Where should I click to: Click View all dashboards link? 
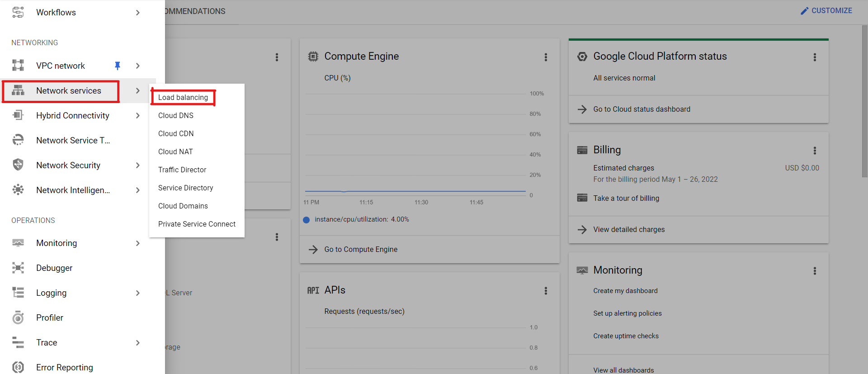[x=623, y=370]
